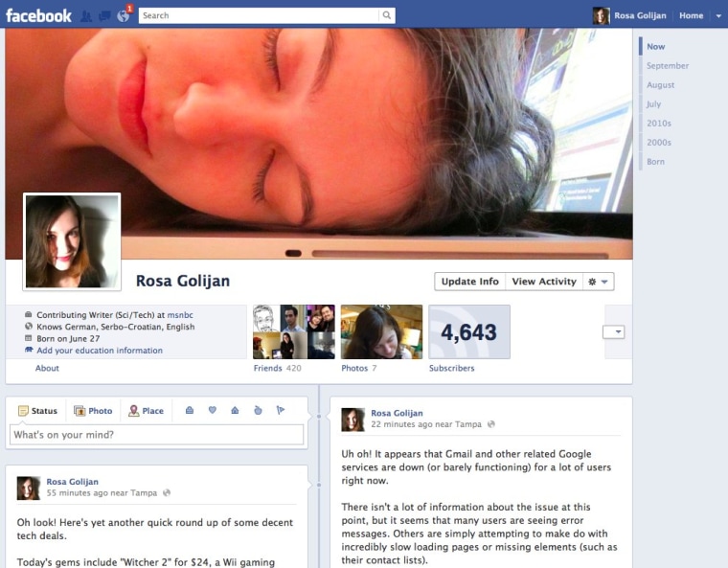Viewport: 728px width, 568px height.
Task: Open the 4,643 subscribers box
Action: (469, 331)
